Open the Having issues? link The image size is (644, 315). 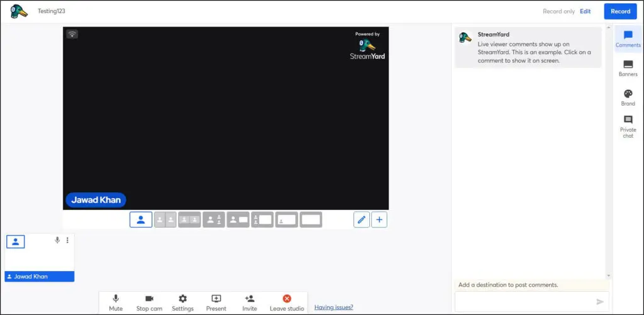point(333,307)
